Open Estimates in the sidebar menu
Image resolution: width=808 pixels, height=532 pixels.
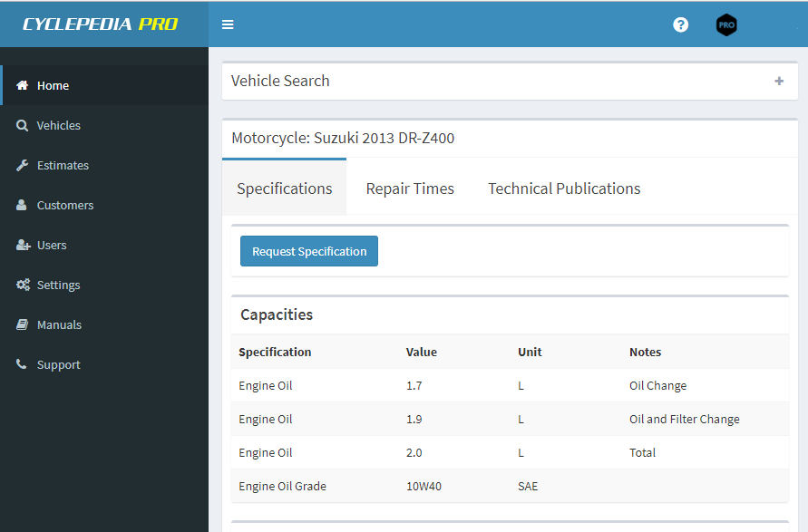tap(63, 165)
